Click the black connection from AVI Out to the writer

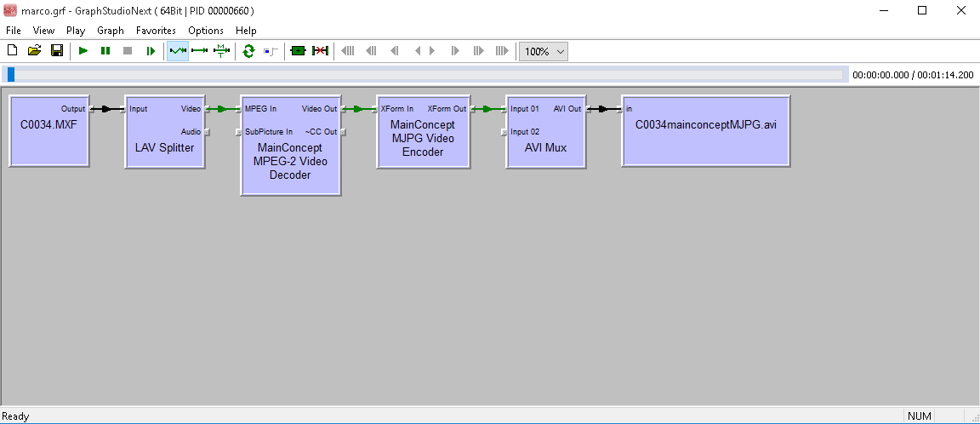coord(604,109)
